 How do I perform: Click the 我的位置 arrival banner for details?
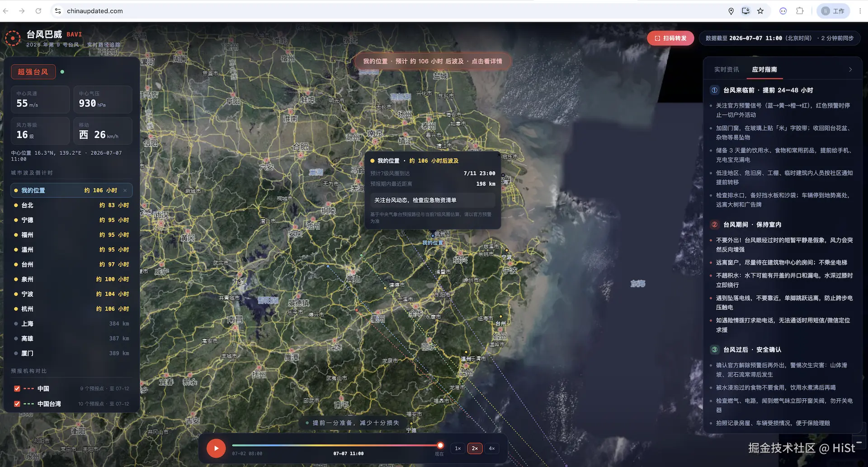tap(433, 61)
